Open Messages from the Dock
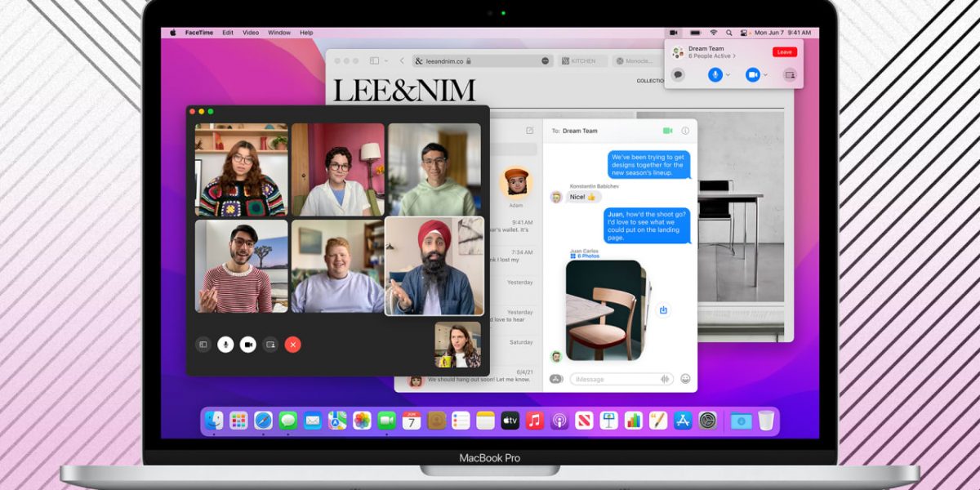 [x=287, y=421]
